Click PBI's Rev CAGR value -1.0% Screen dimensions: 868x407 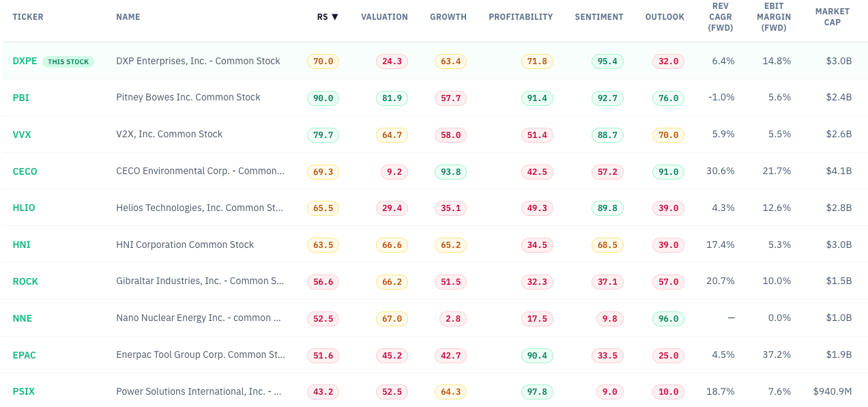[722, 98]
